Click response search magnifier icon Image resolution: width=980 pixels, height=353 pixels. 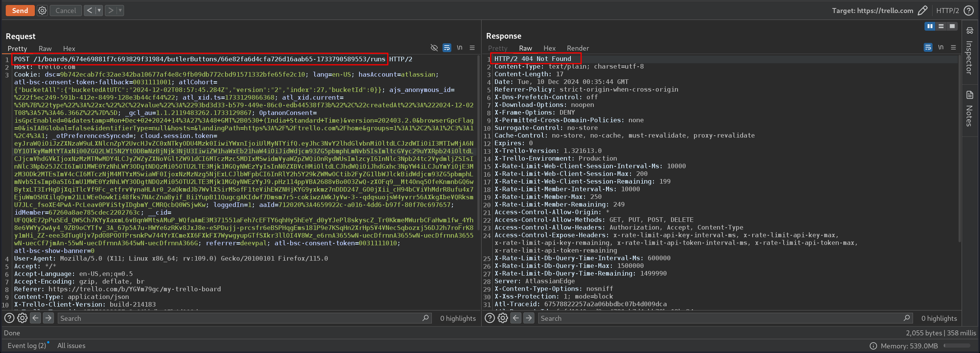pyautogui.click(x=906, y=318)
